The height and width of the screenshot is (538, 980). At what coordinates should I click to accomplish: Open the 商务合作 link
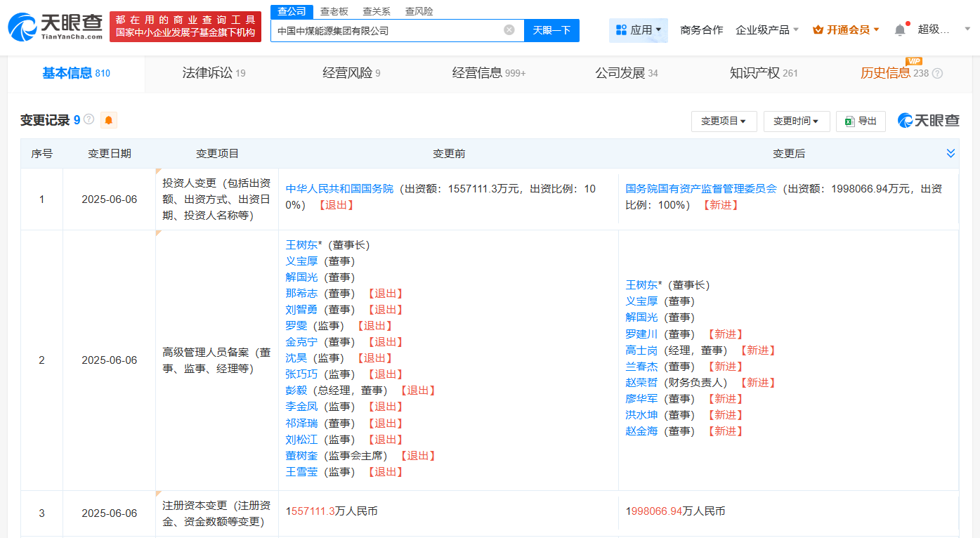(x=701, y=30)
